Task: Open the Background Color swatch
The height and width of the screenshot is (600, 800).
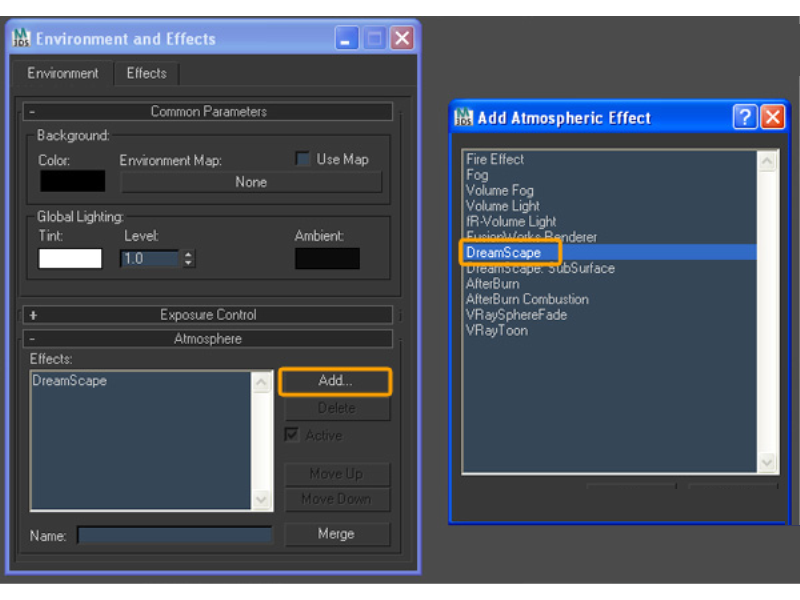Action: point(72,182)
